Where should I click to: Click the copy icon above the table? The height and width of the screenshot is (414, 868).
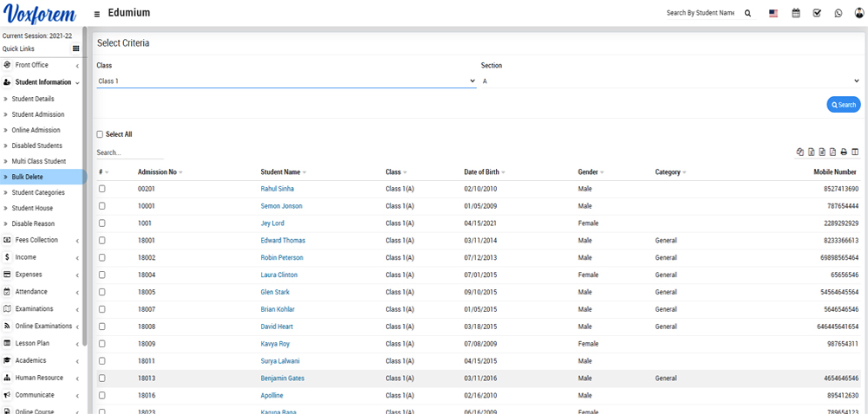tap(800, 152)
